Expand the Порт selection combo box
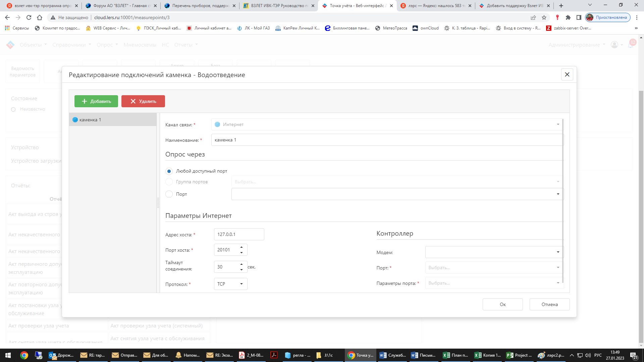The width and height of the screenshot is (644, 362). click(558, 194)
